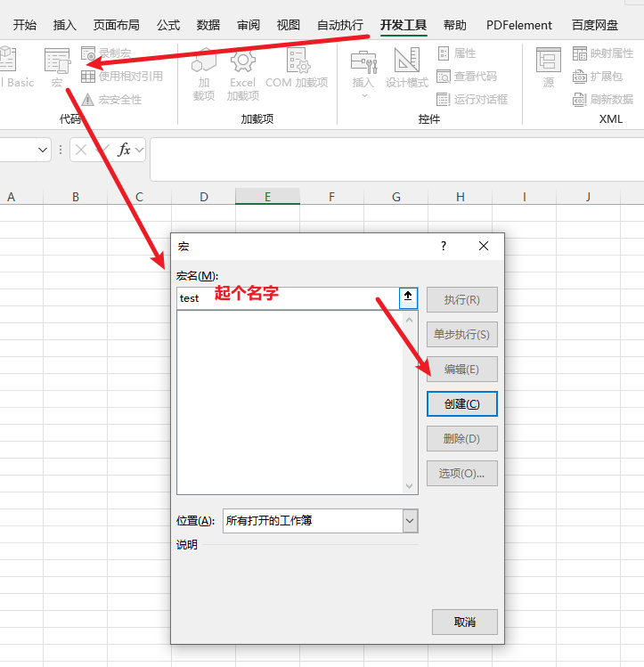The height and width of the screenshot is (667, 644).
Task: Open the 页面布局 tab
Action: pos(117,25)
